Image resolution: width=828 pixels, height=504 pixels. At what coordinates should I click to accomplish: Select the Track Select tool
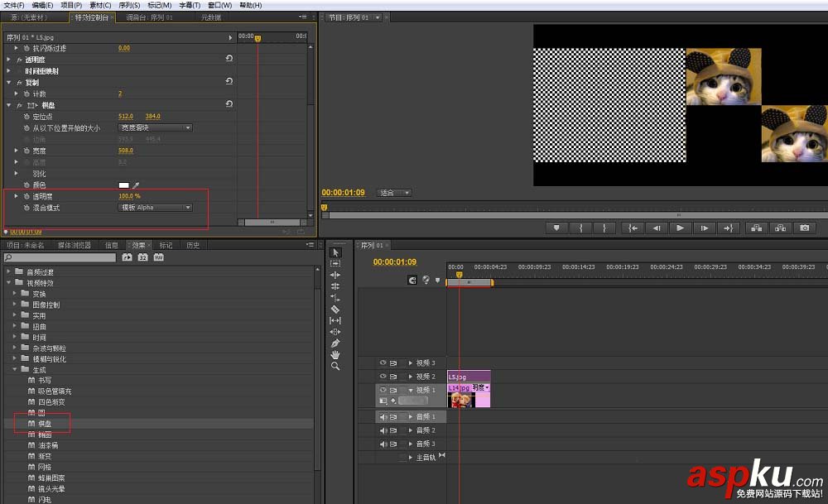click(x=335, y=263)
